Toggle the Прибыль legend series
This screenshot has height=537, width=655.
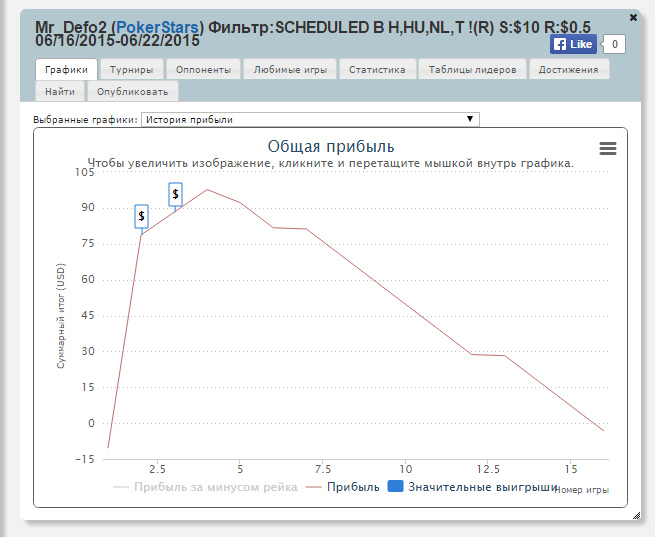pos(343,487)
